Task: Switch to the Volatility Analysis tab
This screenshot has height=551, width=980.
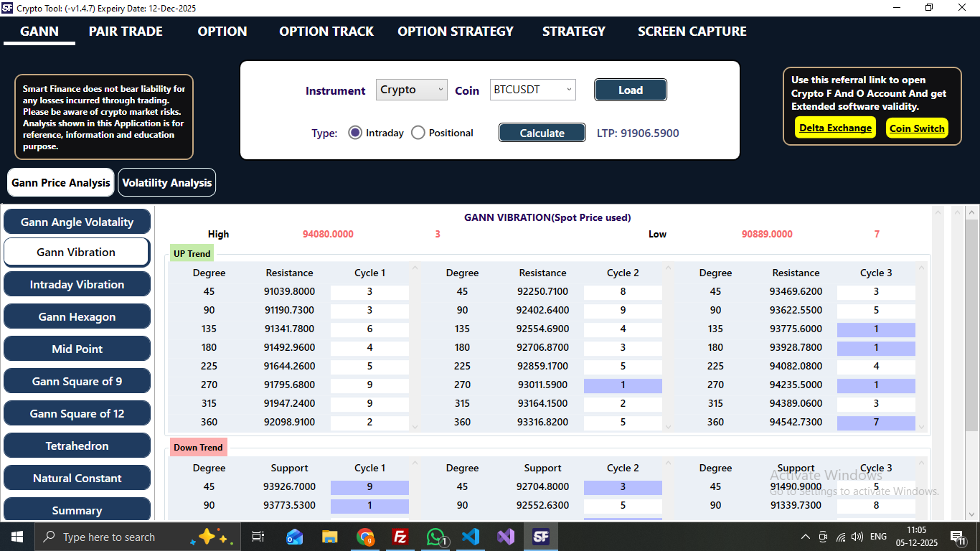Action: point(166,182)
